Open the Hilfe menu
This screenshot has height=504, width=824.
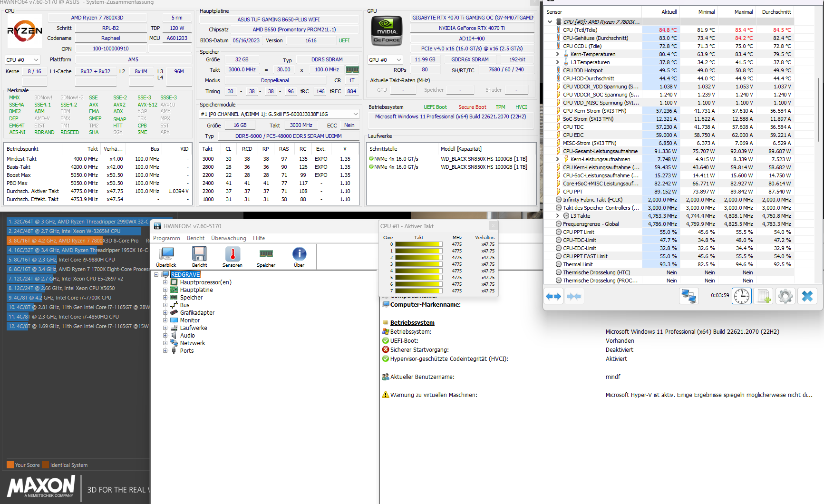[259, 238]
